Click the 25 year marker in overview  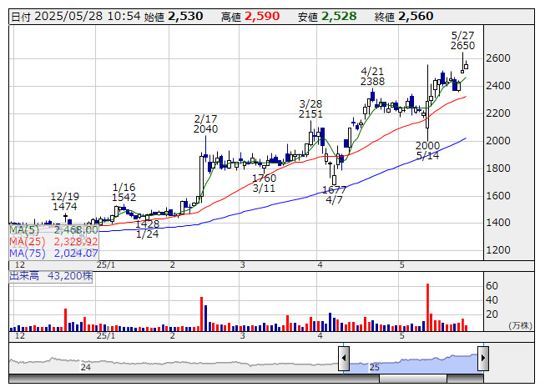(375, 367)
